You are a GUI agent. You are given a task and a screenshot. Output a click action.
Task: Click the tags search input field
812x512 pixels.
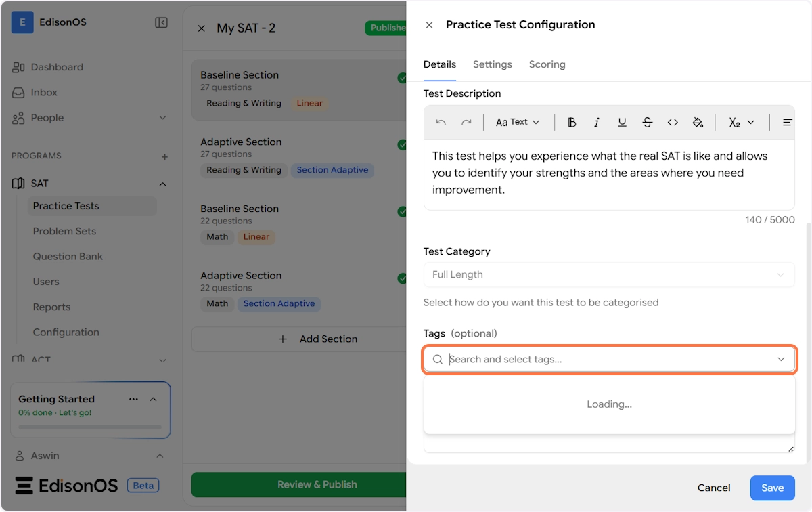coord(608,360)
